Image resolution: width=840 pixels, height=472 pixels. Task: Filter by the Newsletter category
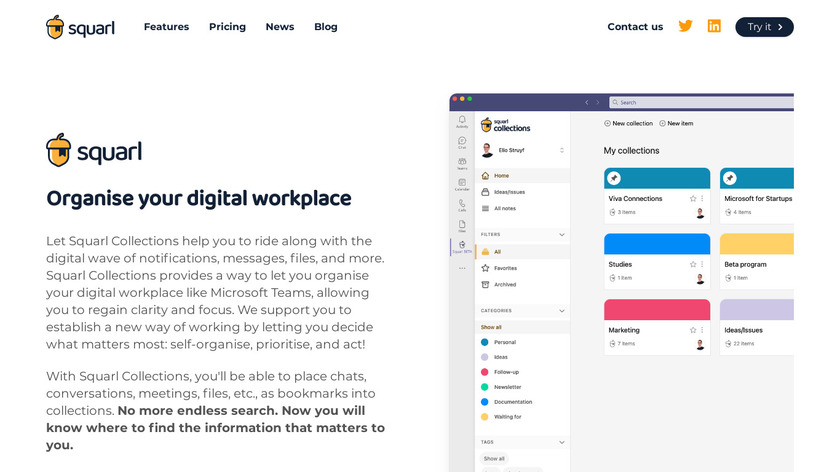501,387
